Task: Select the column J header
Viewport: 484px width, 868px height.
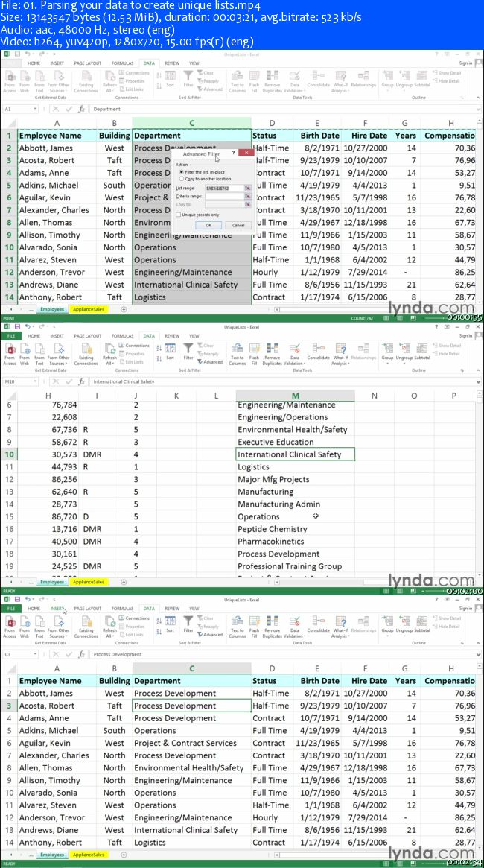Action: 136,395
